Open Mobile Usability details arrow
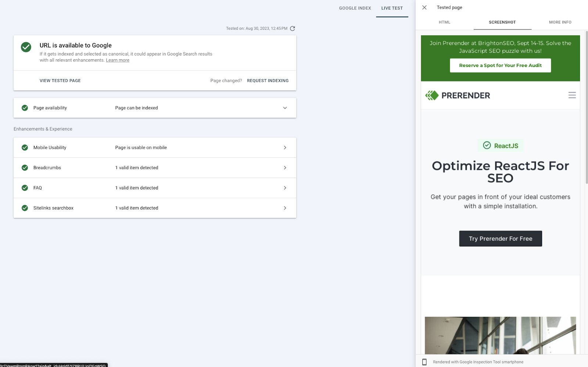 (x=285, y=147)
